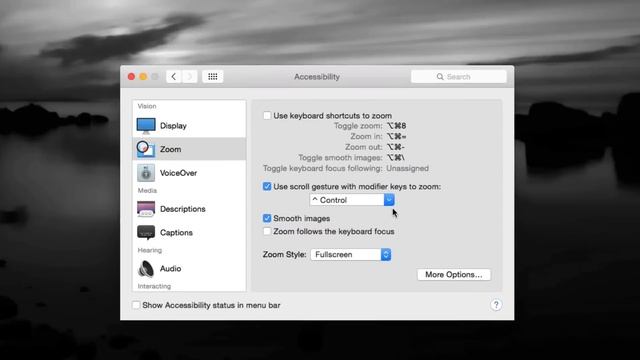Disable scroll gesture with modifier keys checkbox
This screenshot has height=360, width=640.
click(x=267, y=187)
